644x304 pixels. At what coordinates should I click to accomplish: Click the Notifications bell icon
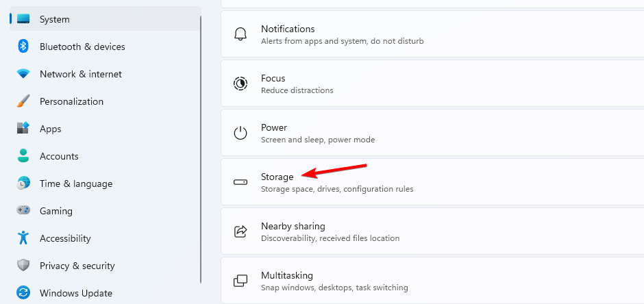tap(240, 34)
